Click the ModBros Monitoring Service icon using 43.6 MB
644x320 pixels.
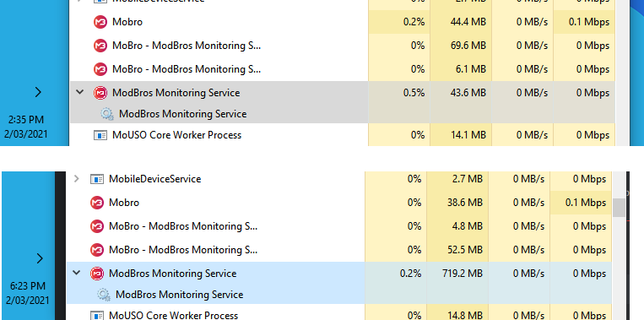[x=100, y=93]
